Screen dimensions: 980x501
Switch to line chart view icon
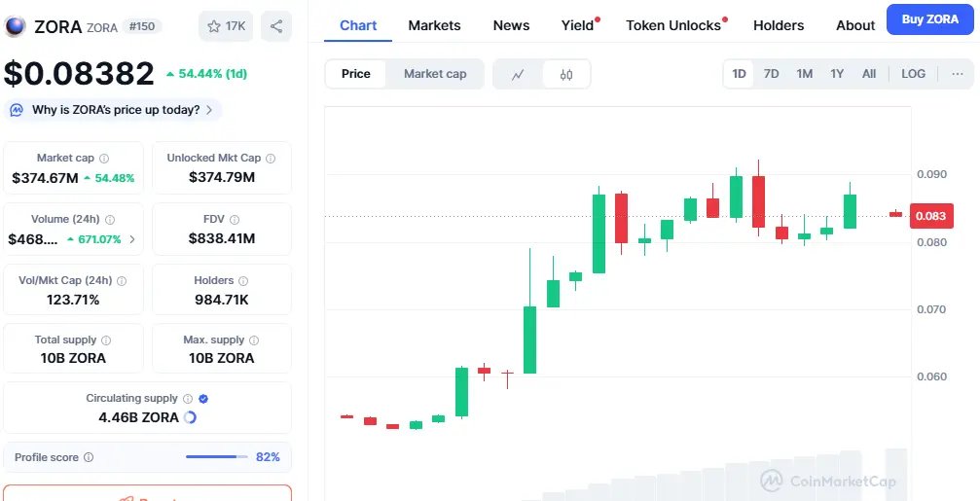pos(518,74)
